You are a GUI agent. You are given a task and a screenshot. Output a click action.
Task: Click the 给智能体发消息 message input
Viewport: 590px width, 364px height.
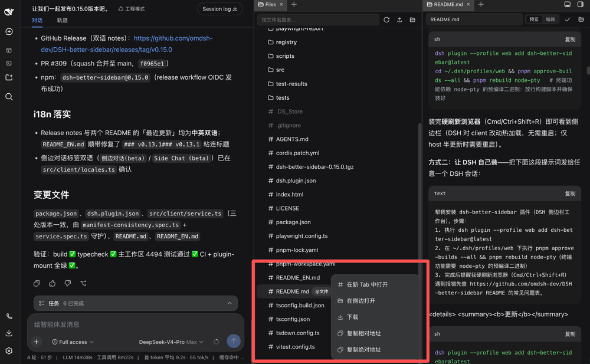136,324
